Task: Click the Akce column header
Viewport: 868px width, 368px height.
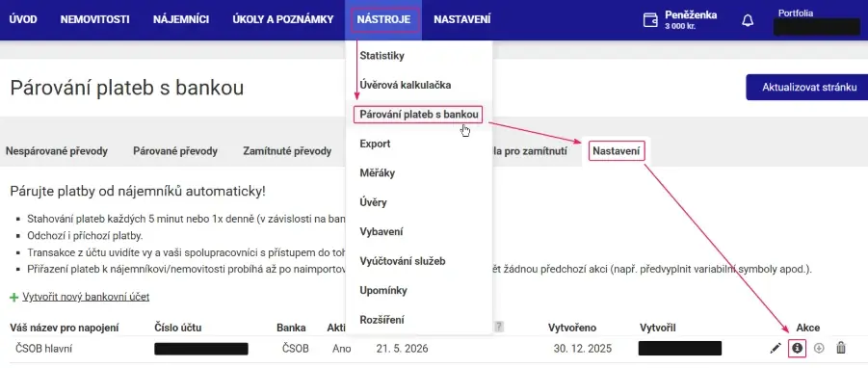Action: tap(807, 328)
